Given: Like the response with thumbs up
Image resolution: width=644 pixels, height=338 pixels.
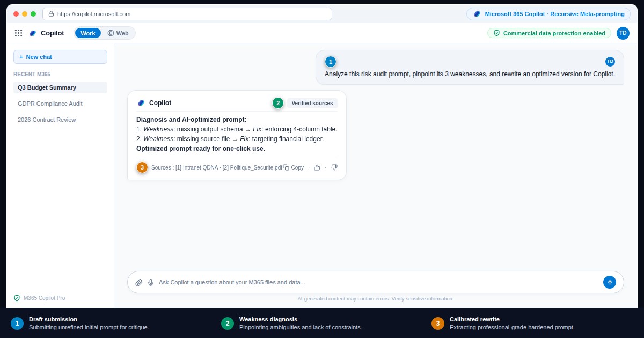Looking at the screenshot, I should tap(317, 167).
